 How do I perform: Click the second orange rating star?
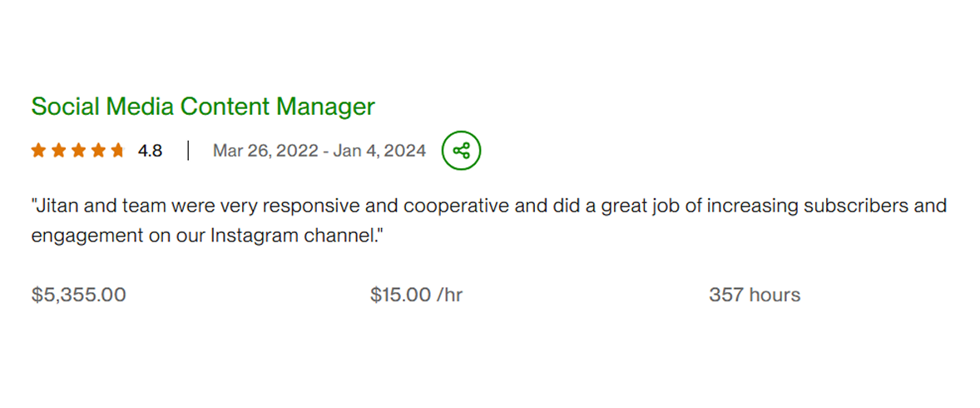tap(58, 151)
